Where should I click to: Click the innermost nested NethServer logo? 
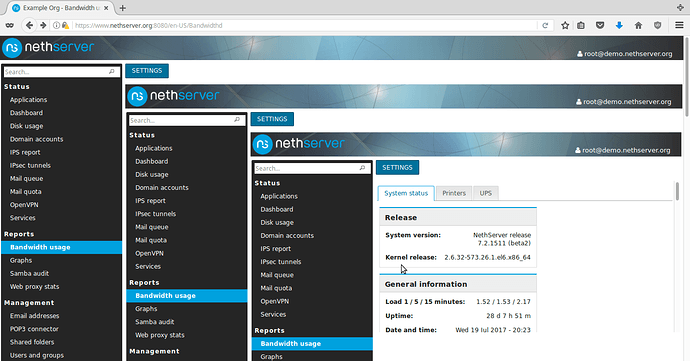pos(298,144)
